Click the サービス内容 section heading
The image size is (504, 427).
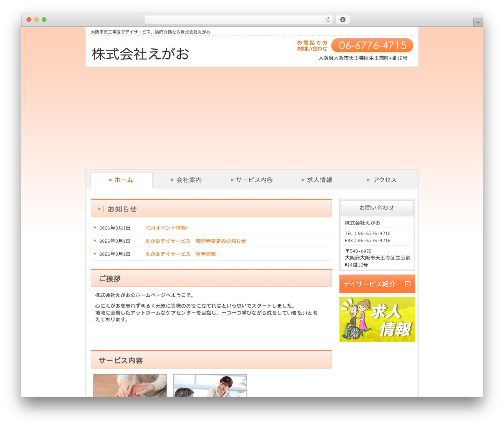pyautogui.click(x=211, y=360)
